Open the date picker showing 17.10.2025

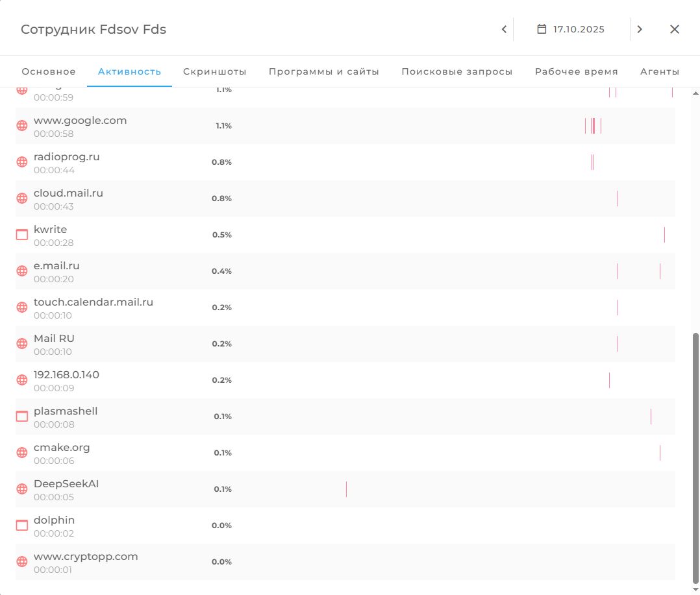tap(571, 29)
